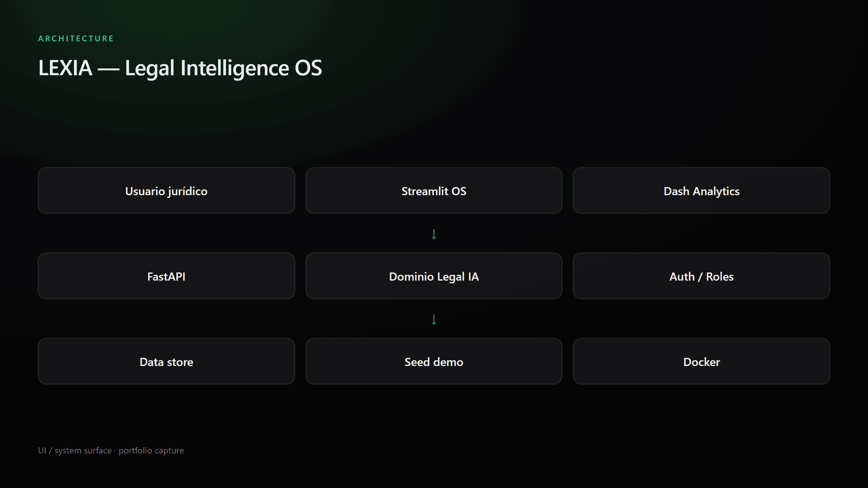Click the FastAPI architecture card

coord(166,276)
